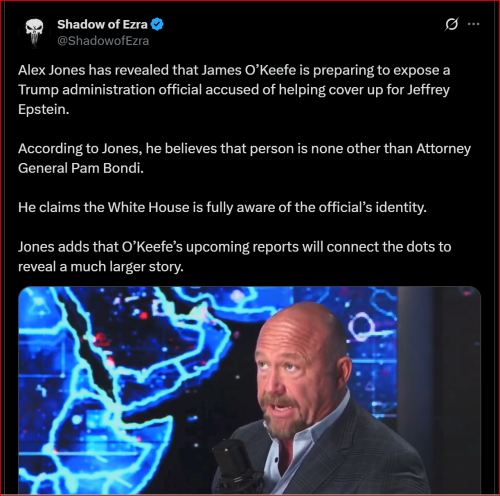Image resolution: width=500 pixels, height=496 pixels.
Task: Play the Alex Jones video clip
Action: [x=250, y=390]
